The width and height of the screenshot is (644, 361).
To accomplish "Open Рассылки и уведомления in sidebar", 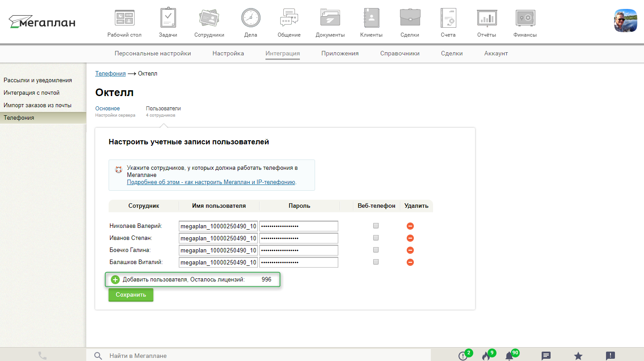I will tap(38, 80).
